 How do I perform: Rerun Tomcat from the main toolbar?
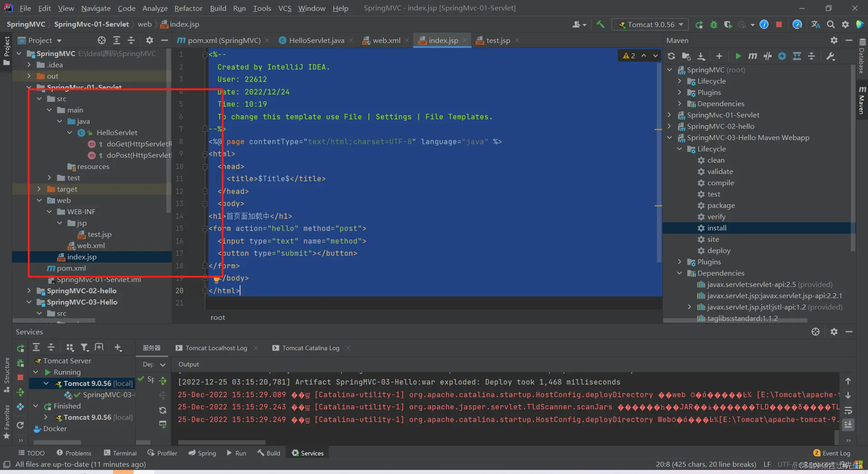(699, 24)
